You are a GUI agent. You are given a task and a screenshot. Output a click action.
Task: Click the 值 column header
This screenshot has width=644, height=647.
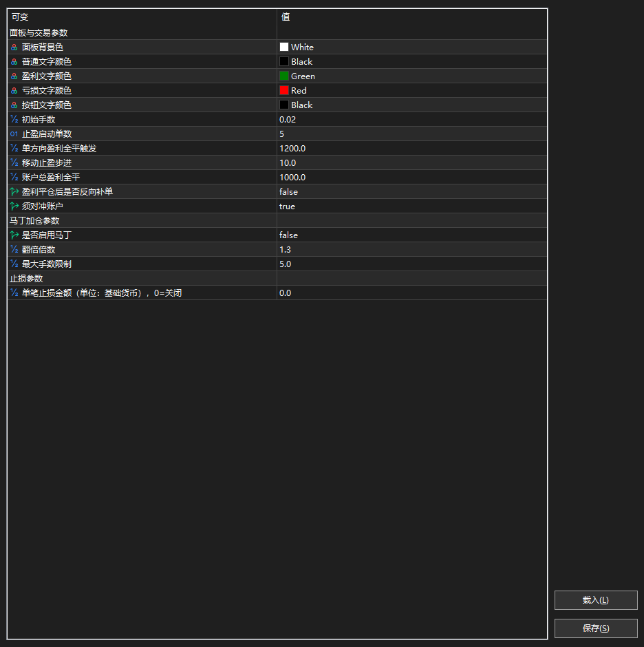pyautogui.click(x=286, y=17)
